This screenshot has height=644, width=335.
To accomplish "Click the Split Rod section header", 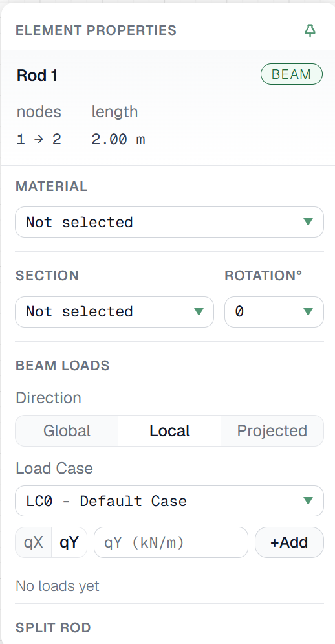I will [x=53, y=628].
